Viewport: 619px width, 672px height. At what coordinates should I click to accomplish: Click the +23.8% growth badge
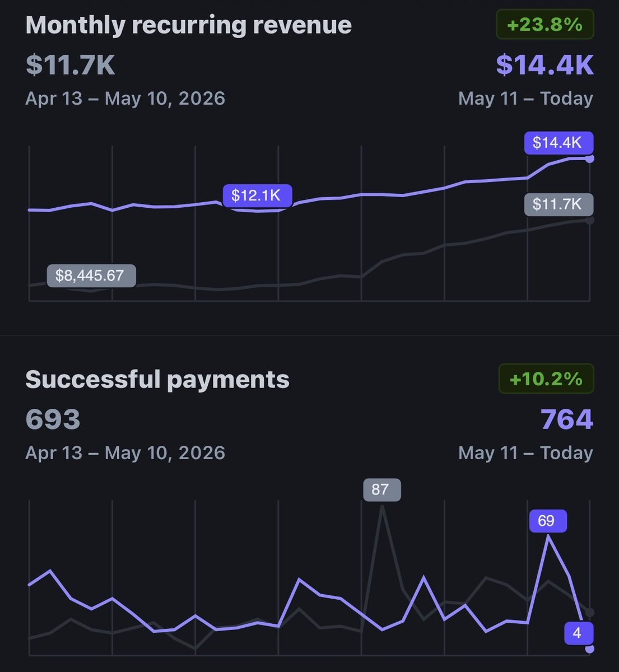coord(544,25)
